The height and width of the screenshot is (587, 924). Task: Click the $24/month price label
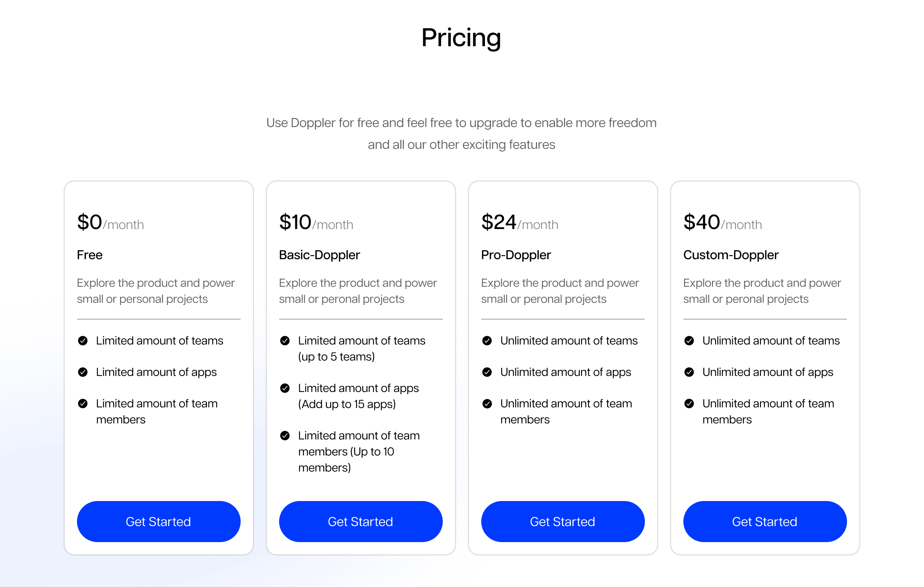(519, 223)
